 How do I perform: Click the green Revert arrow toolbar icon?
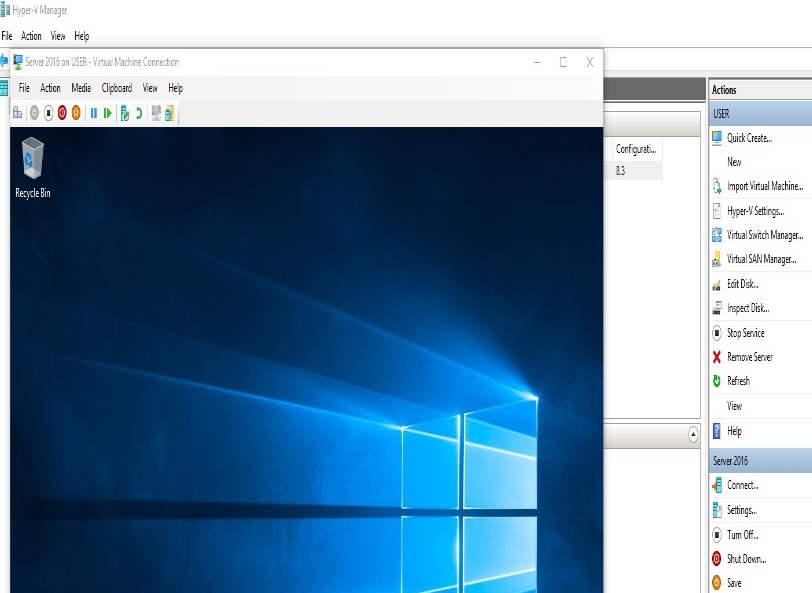[x=139, y=113]
